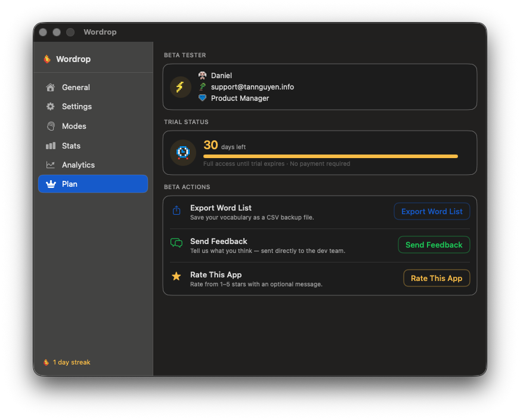Click the BETA TESTER section heading
The image size is (520, 420).
point(185,55)
